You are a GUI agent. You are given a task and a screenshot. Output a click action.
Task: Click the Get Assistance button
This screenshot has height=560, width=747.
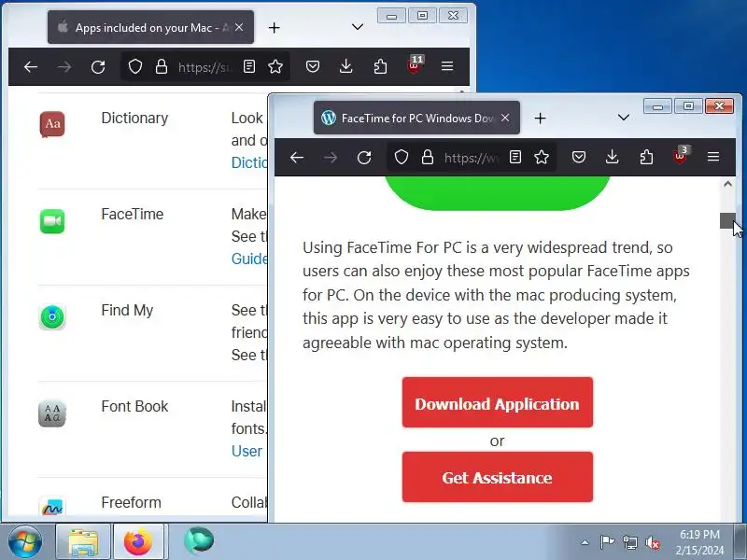point(498,477)
